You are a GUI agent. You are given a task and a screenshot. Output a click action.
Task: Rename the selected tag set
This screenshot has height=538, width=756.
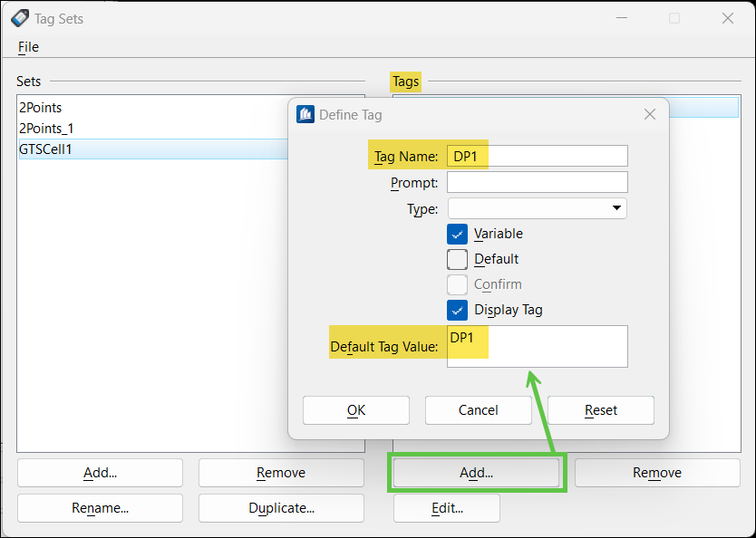coord(100,508)
